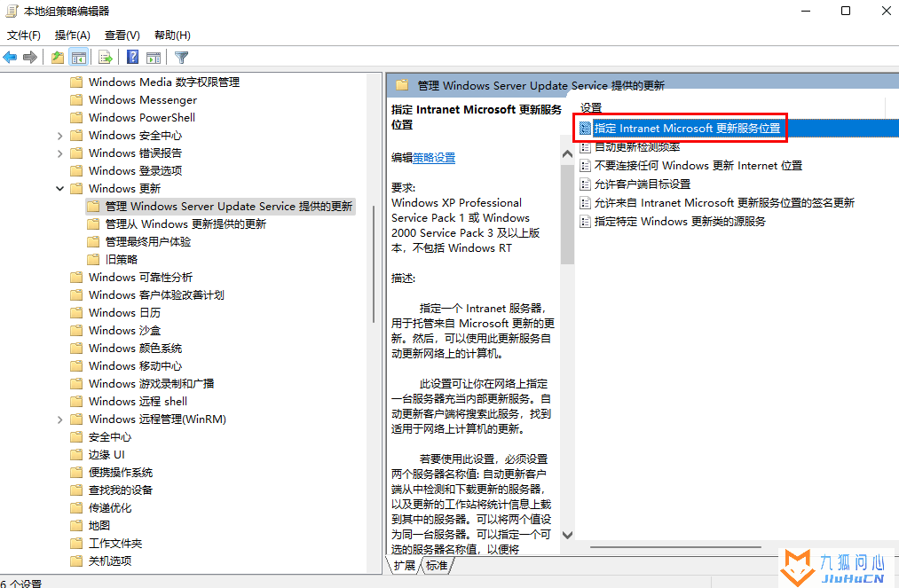Open the 查看(V) menu
Viewport: 899px width, 588px height.
click(122, 35)
